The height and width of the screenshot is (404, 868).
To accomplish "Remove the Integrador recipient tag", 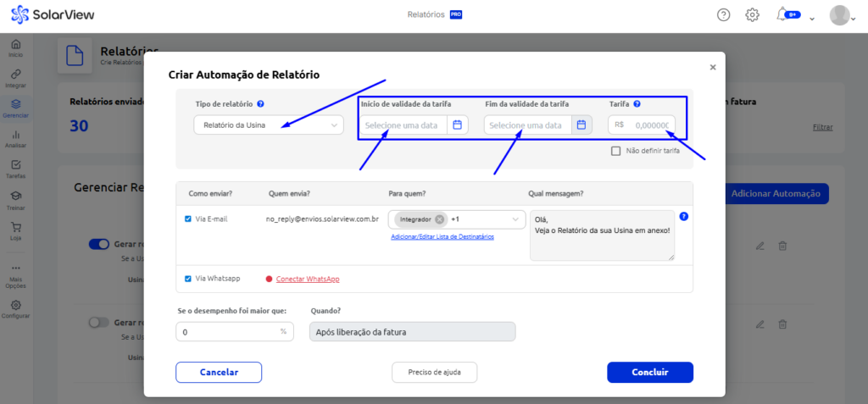I will pos(439,219).
